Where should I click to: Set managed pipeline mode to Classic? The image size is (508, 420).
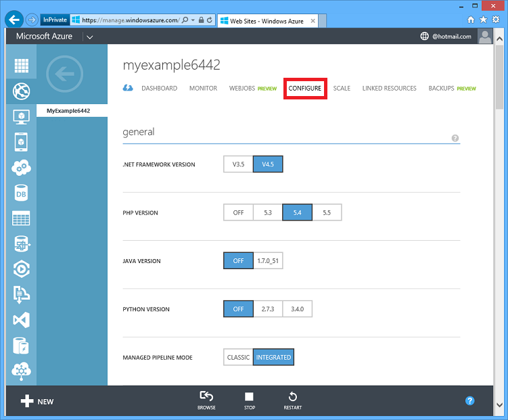pos(239,357)
